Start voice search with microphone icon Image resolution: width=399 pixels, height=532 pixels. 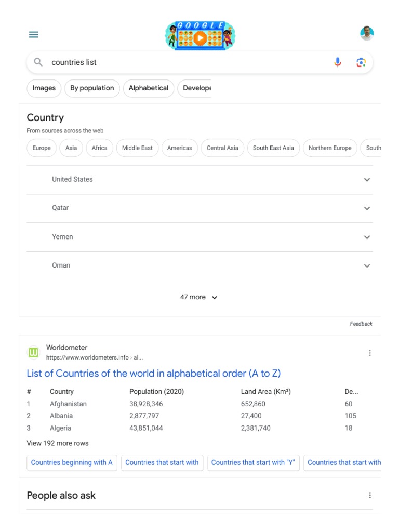(x=338, y=62)
